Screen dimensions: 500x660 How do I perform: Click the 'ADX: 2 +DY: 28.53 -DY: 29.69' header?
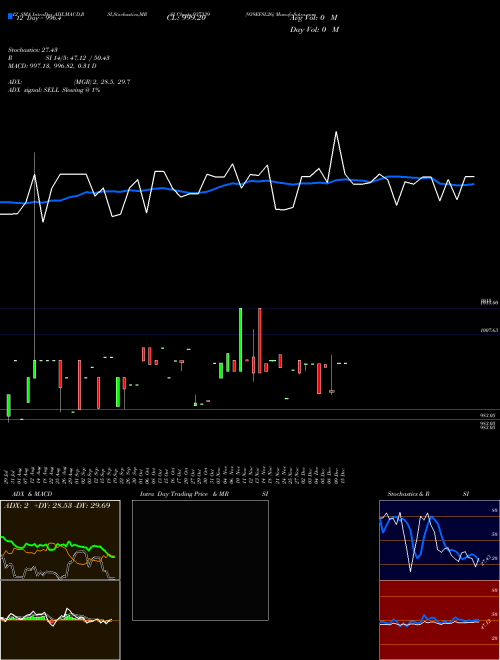tap(57, 505)
